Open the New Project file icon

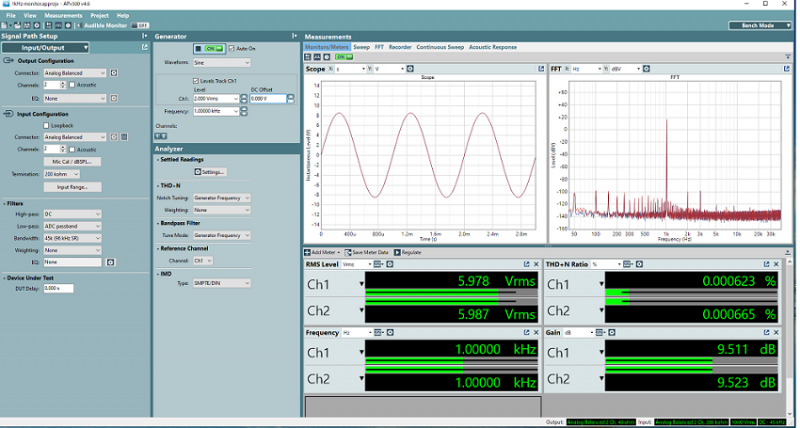[5, 26]
